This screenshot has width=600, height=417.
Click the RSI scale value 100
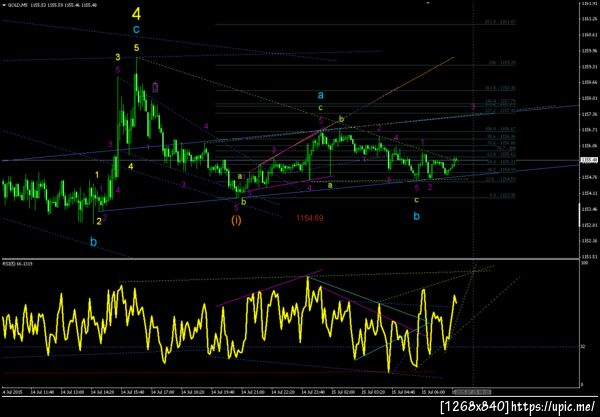[584, 264]
